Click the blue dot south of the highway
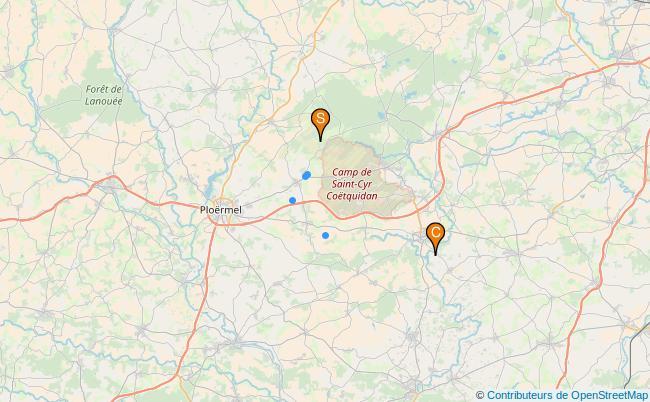 click(x=325, y=235)
